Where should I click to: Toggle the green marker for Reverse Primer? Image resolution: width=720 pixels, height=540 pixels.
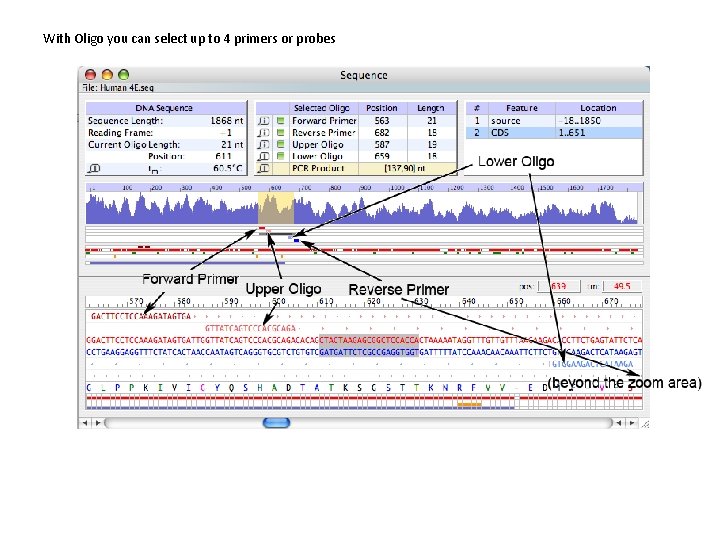280,133
